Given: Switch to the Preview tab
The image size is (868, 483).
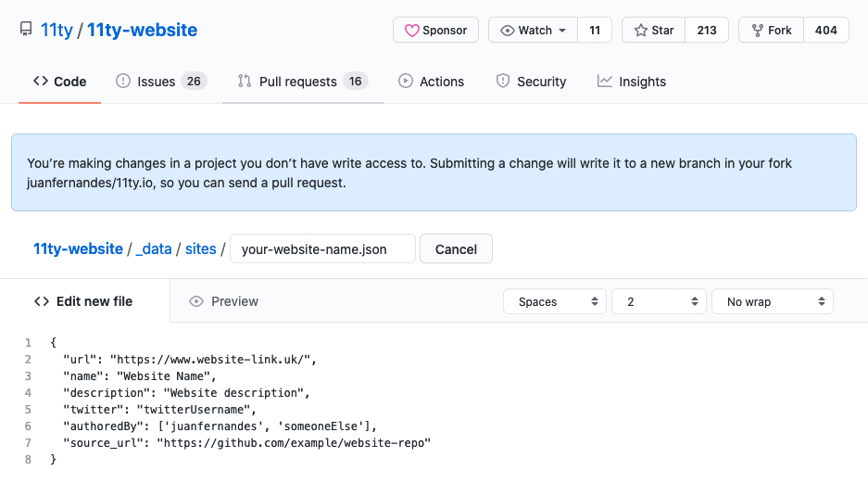Looking at the screenshot, I should [223, 301].
